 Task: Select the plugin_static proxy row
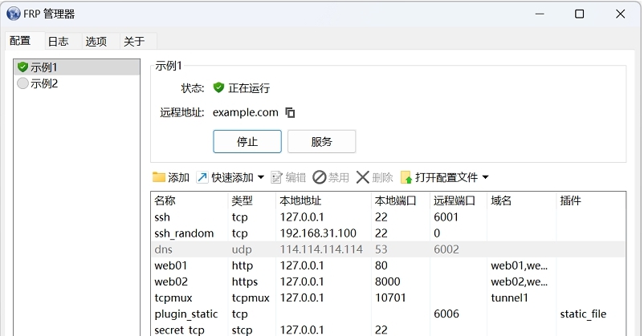pos(388,314)
